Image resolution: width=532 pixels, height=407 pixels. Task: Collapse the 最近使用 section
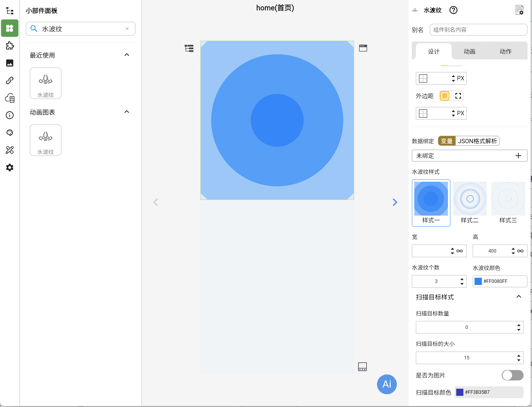point(127,55)
